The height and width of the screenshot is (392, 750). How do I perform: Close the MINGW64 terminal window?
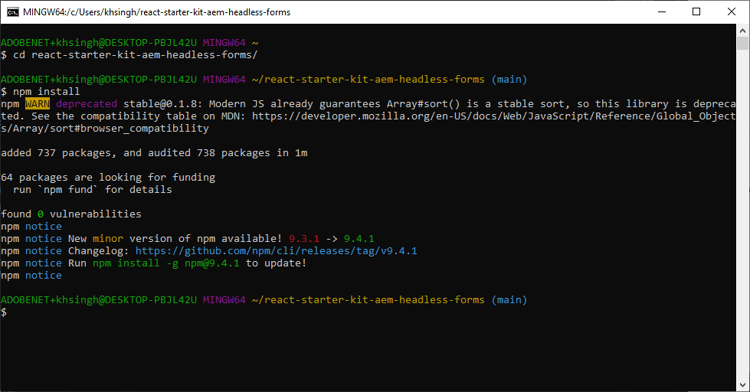tap(731, 12)
